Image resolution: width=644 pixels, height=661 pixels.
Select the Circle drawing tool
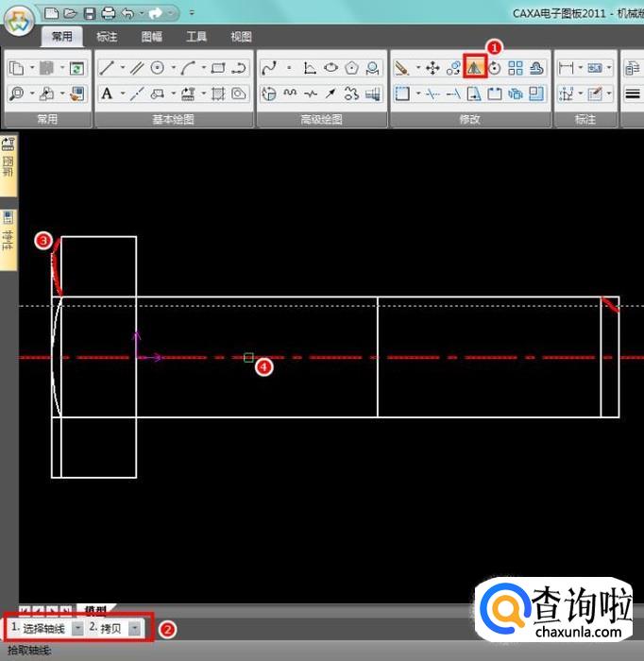coord(158,68)
